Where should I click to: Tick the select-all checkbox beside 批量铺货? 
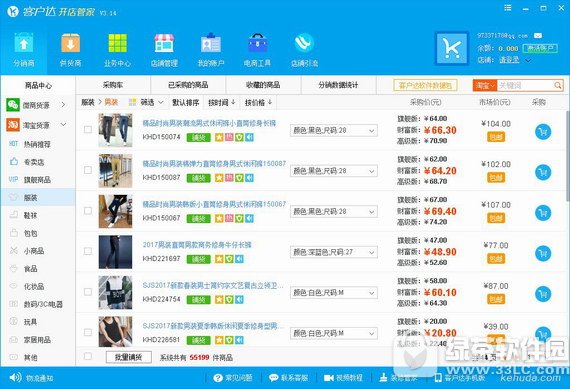pos(88,356)
